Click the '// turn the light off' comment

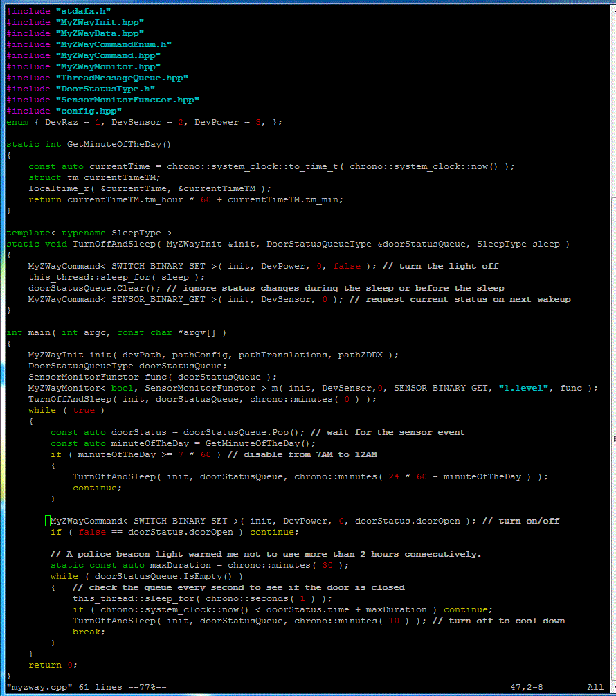(440, 267)
